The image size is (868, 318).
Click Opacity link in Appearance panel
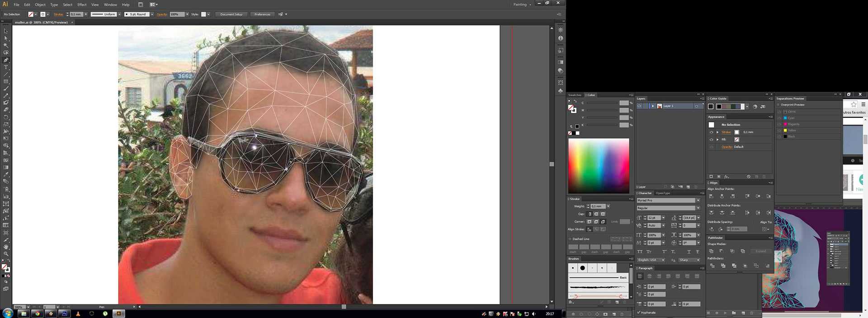tap(726, 147)
